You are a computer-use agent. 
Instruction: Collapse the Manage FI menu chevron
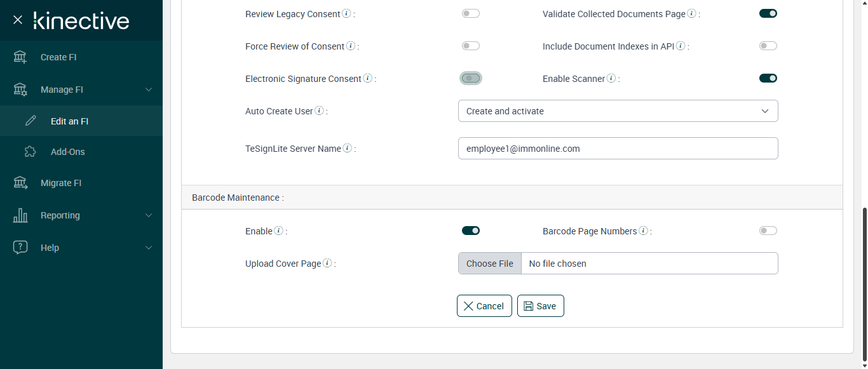point(149,90)
